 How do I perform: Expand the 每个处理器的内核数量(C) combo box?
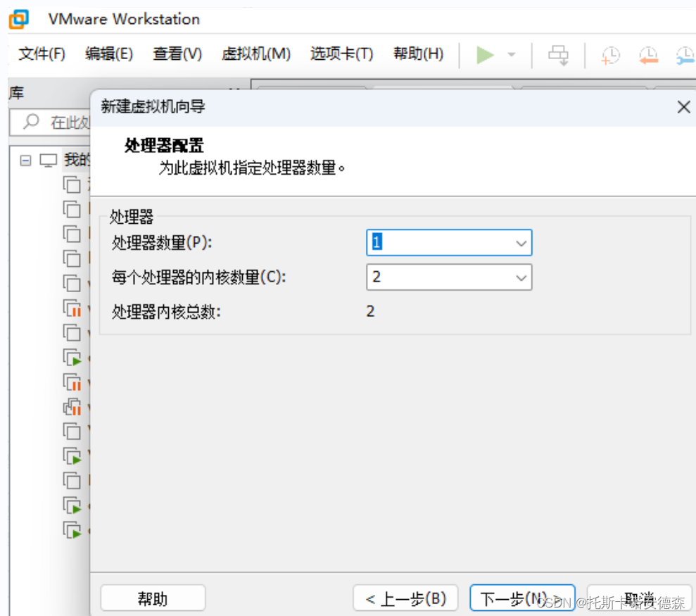pyautogui.click(x=521, y=277)
